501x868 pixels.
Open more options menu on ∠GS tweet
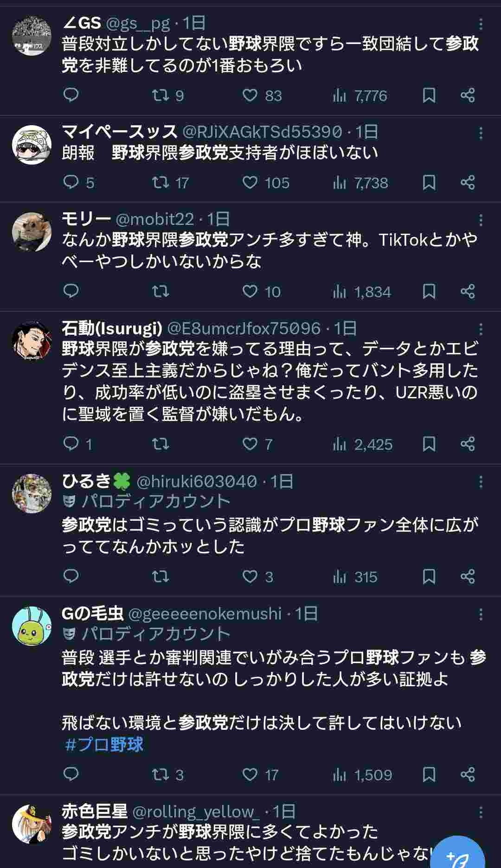pyautogui.click(x=481, y=24)
